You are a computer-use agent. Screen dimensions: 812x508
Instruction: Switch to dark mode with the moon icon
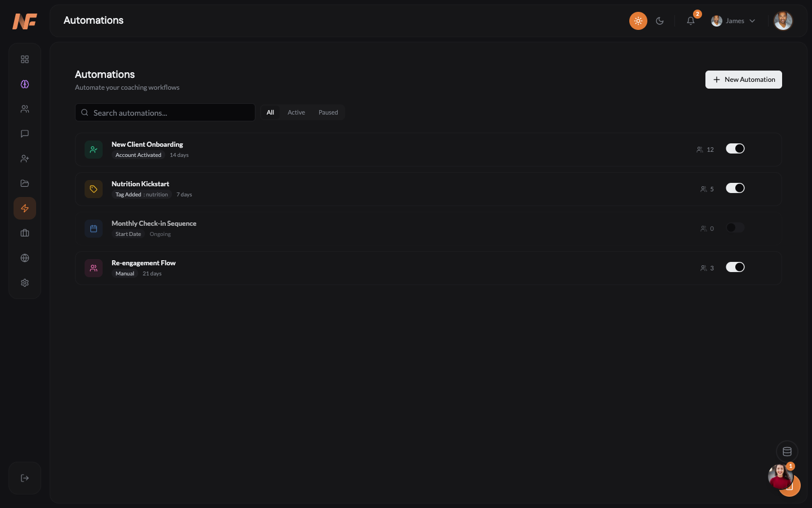point(660,21)
